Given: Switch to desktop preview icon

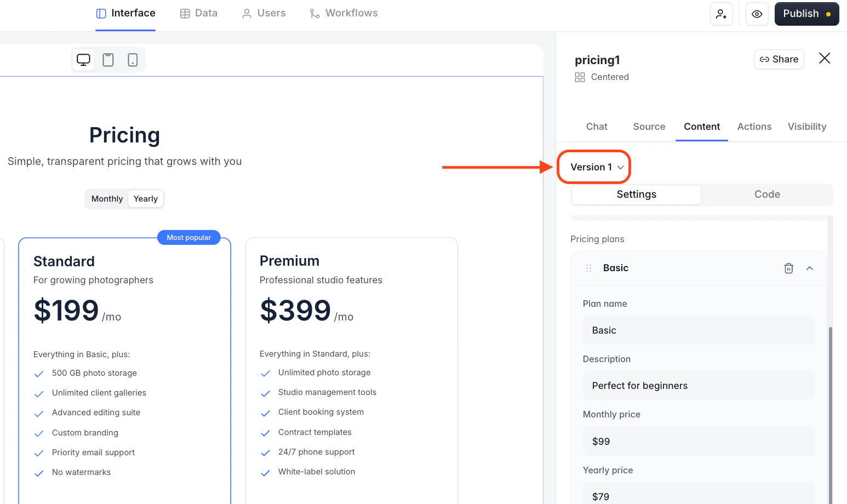Looking at the screenshot, I should pos(83,60).
